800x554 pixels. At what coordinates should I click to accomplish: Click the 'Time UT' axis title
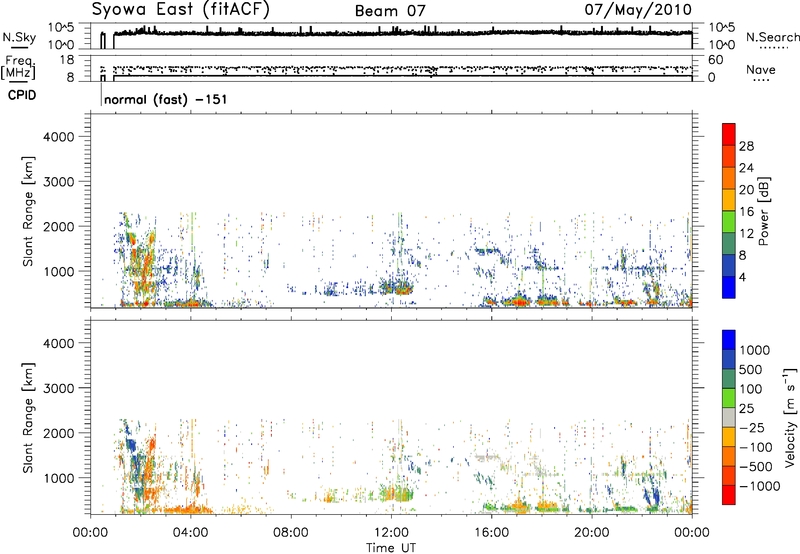[391, 548]
